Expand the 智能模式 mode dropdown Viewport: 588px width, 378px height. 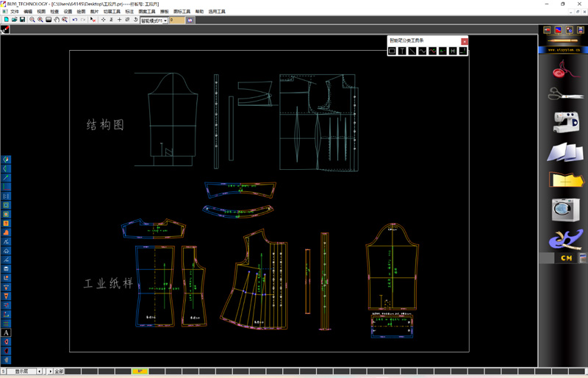click(x=165, y=21)
